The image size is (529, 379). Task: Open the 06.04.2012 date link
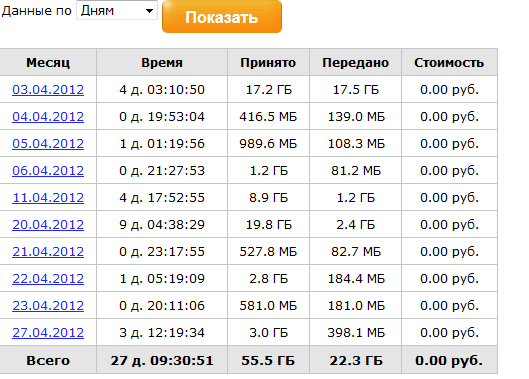[x=48, y=170]
